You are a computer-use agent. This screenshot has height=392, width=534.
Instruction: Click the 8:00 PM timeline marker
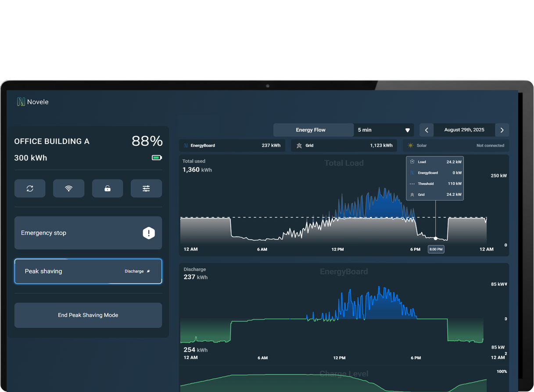(436, 249)
